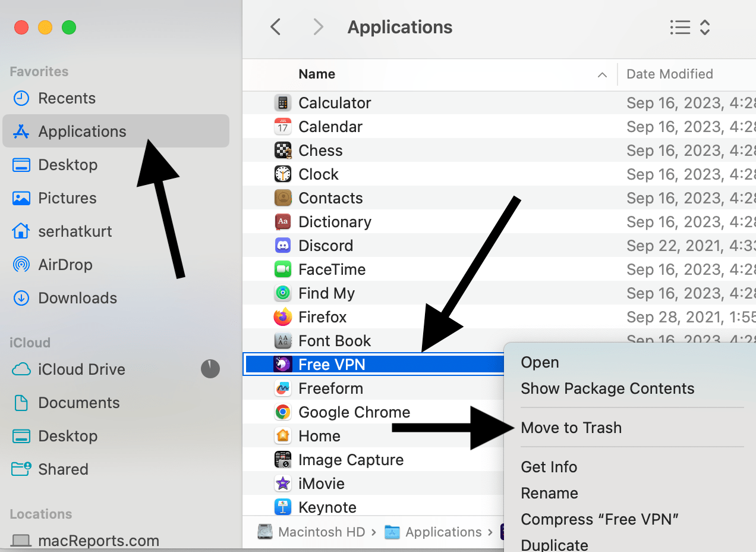Viewport: 756px width, 552px height.
Task: Click the Home app icon
Action: click(x=283, y=436)
